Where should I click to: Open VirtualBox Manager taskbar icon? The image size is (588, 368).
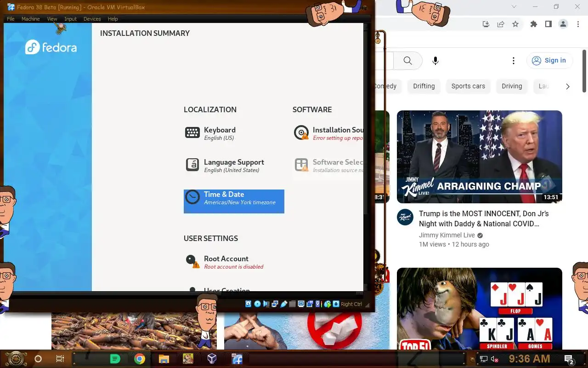(x=212, y=359)
